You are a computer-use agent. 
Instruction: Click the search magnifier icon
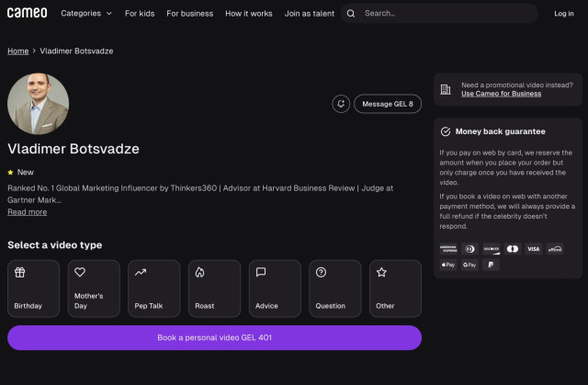click(x=351, y=14)
